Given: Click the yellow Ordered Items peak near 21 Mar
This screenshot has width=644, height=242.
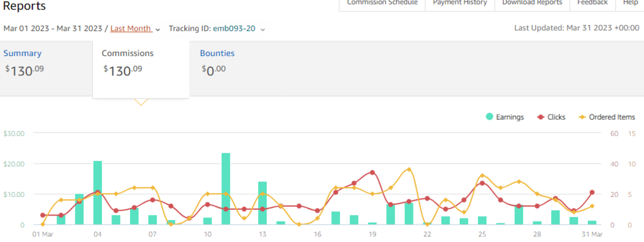Looking at the screenshot, I should tap(409, 169).
